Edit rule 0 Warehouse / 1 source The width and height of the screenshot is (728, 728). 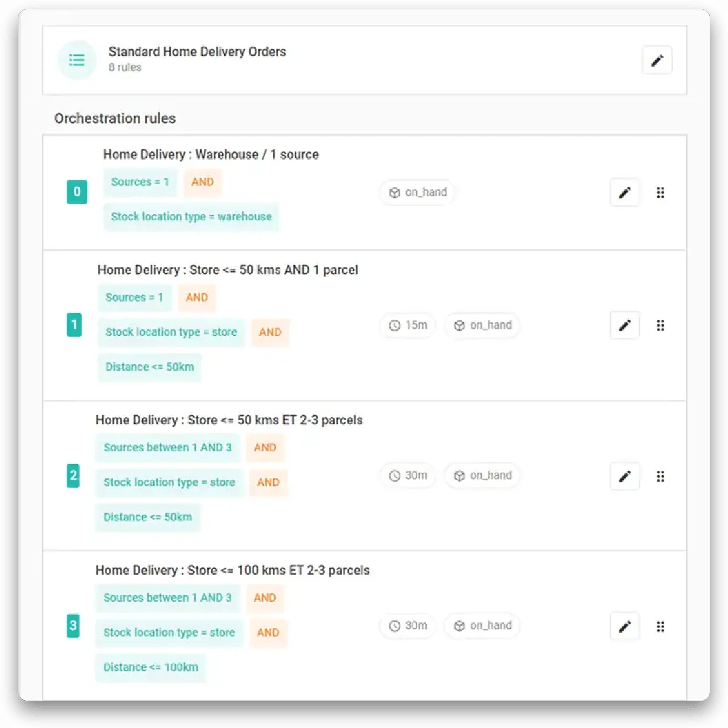tap(624, 193)
